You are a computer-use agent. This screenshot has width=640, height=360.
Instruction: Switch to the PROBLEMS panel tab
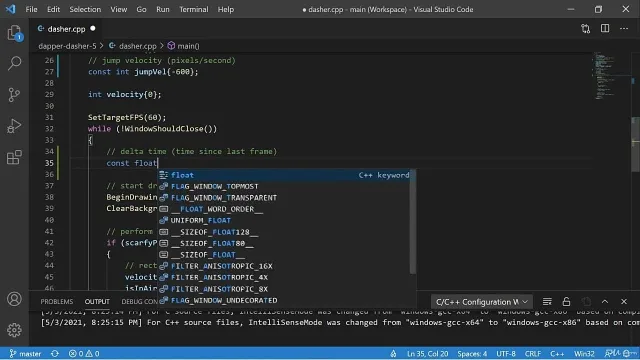[57, 302]
